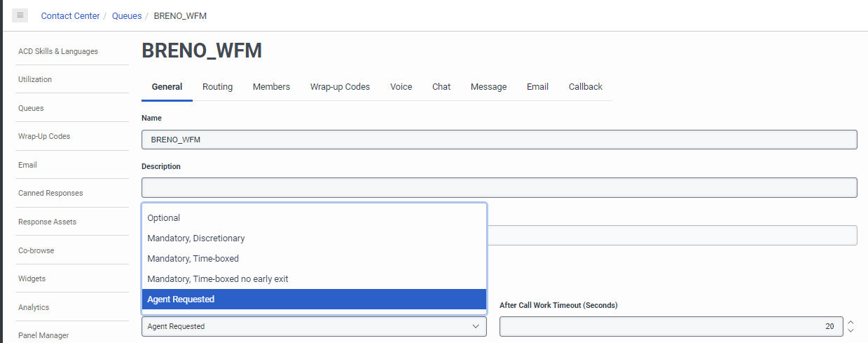Click the Name input field

click(499, 140)
